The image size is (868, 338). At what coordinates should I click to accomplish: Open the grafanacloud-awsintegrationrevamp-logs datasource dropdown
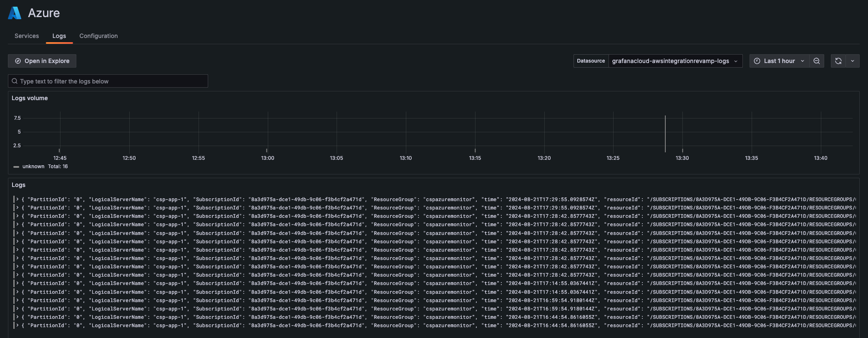click(675, 61)
